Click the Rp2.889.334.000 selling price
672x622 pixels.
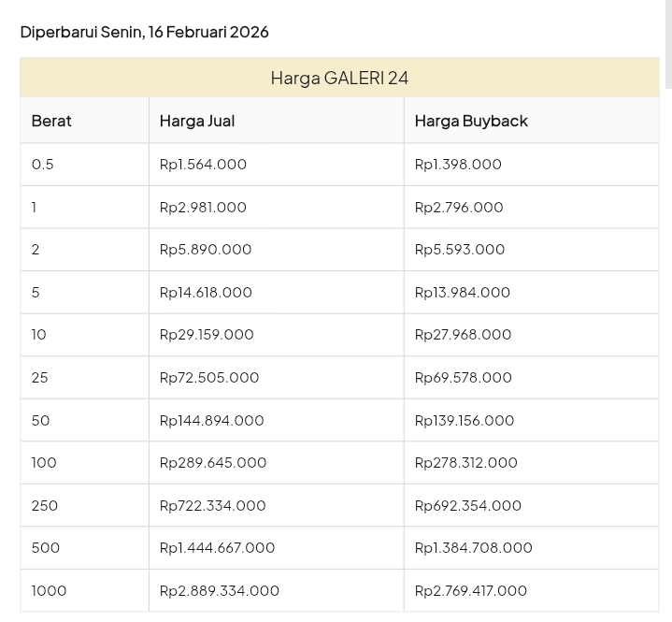click(220, 590)
